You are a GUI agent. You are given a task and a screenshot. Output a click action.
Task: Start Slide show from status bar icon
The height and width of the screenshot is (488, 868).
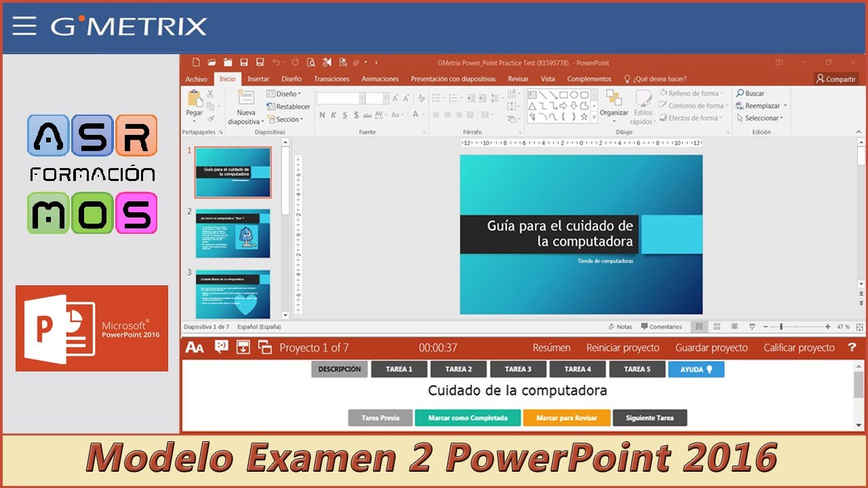coord(751,327)
